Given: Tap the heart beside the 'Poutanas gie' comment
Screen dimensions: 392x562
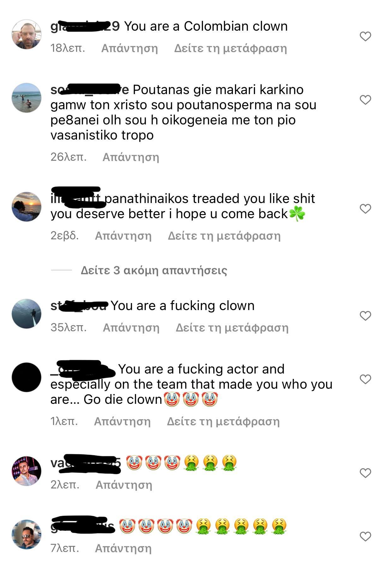Looking at the screenshot, I should coord(365,100).
